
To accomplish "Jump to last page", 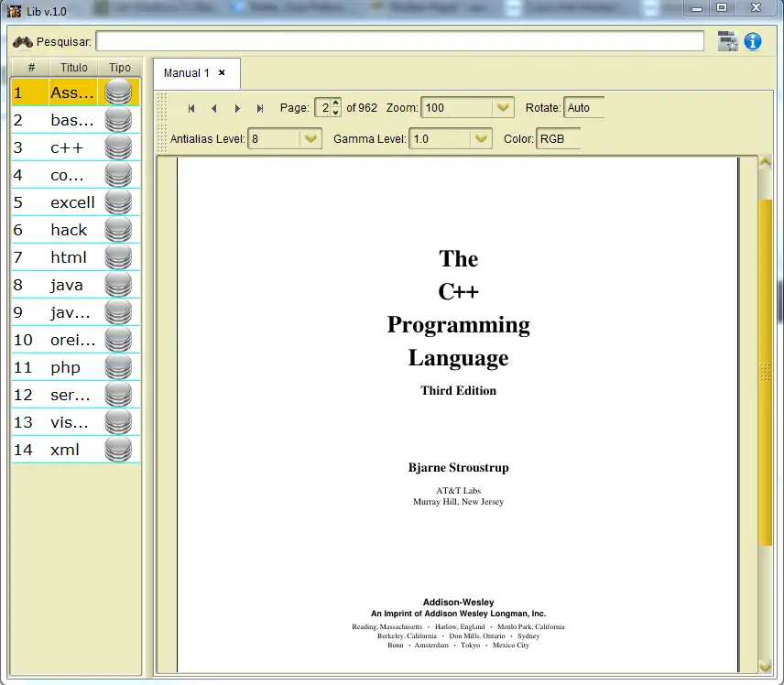I will (260, 108).
